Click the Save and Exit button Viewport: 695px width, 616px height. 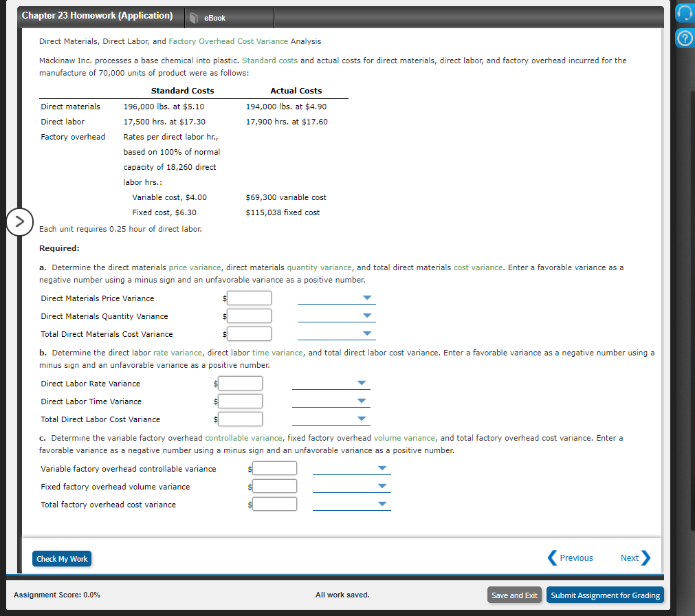pos(514,595)
